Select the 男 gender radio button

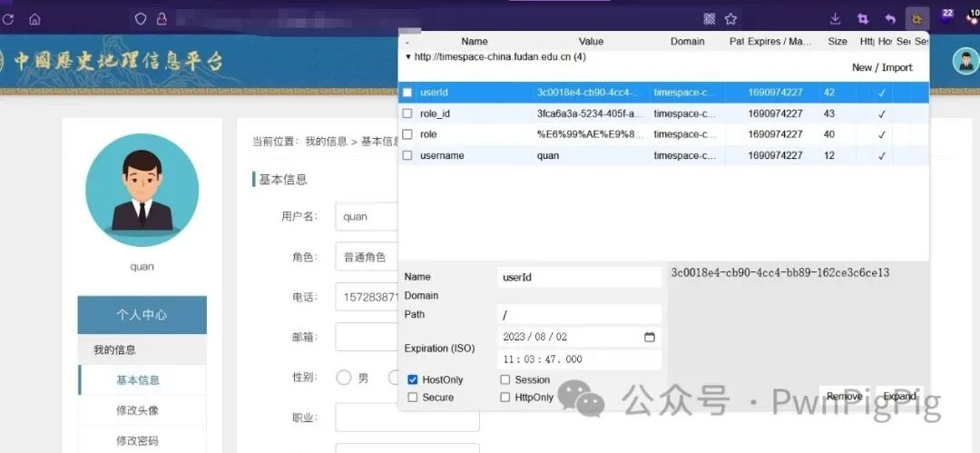pos(344,378)
